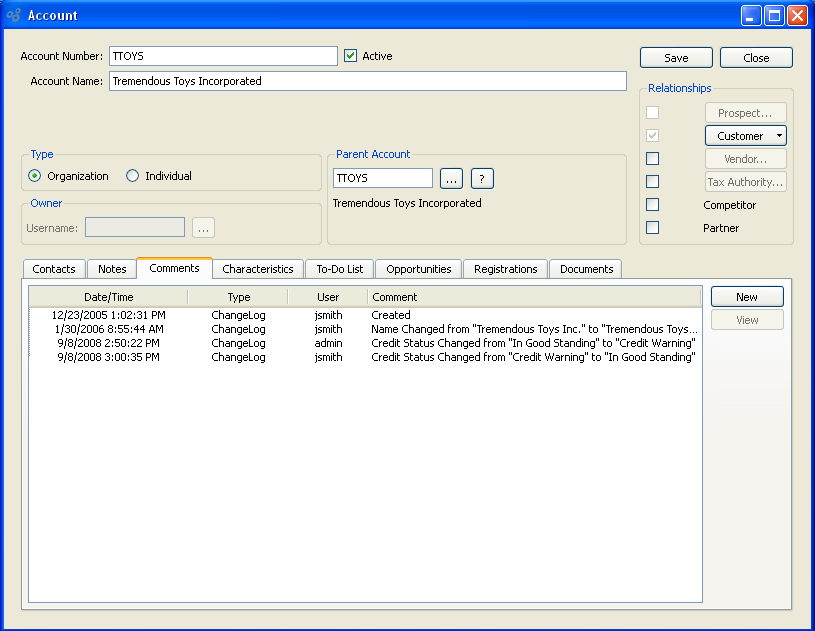The image size is (815, 631).
Task: Click New to add a comment
Action: 746,297
